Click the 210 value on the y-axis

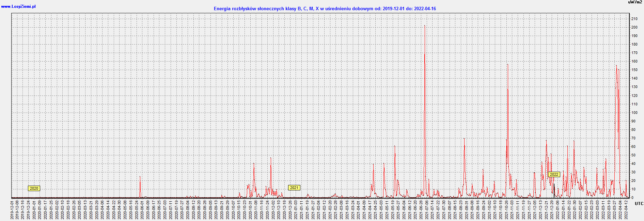tap(634, 19)
